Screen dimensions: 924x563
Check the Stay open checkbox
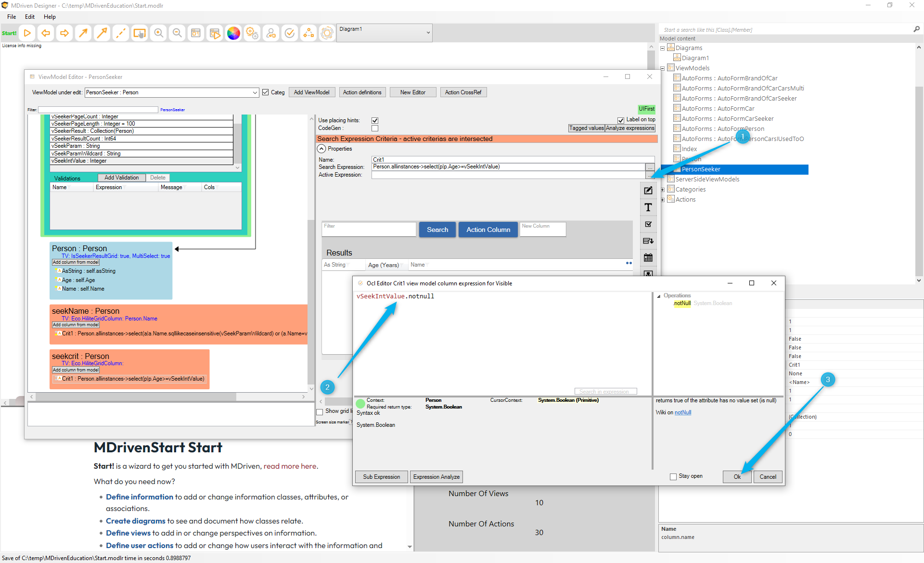pyautogui.click(x=673, y=476)
